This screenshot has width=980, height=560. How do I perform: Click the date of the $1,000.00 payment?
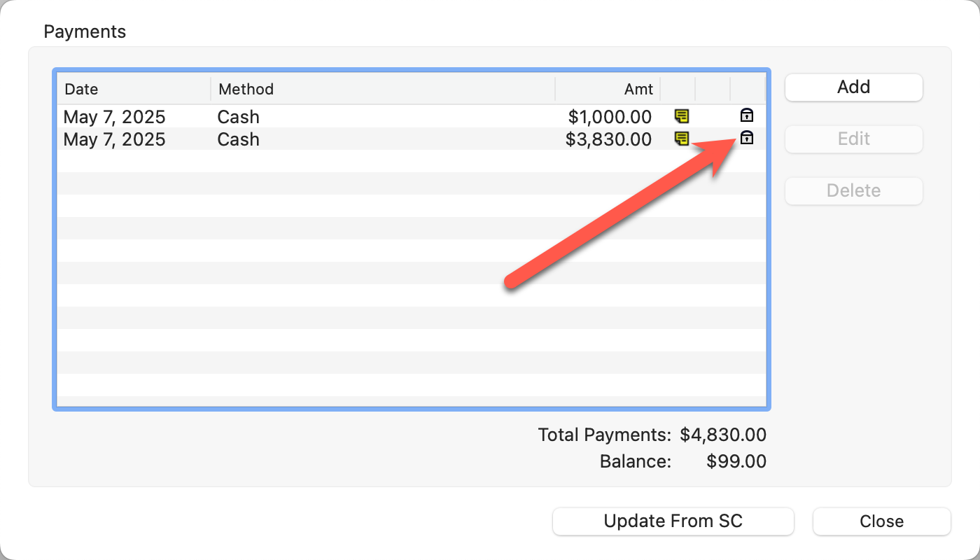[115, 117]
